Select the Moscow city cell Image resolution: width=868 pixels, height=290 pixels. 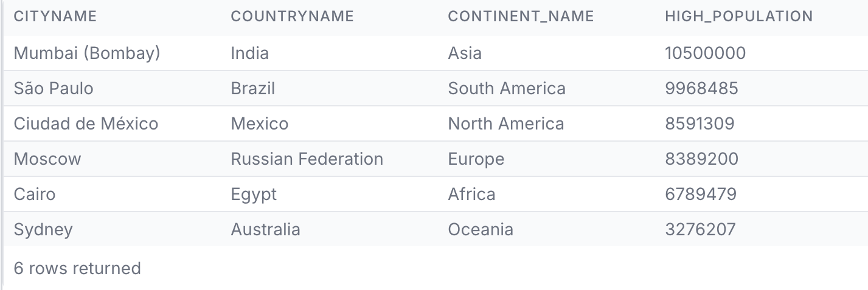click(x=47, y=159)
